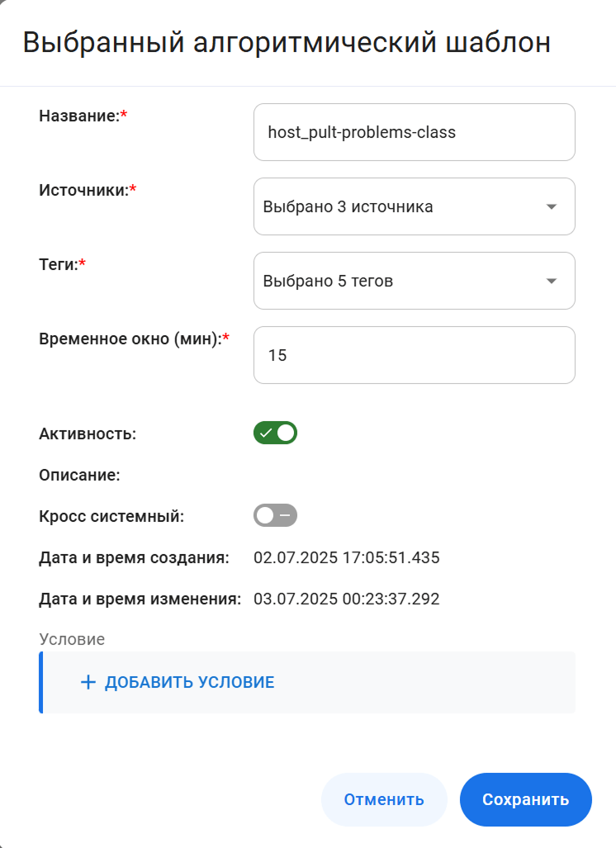Click the Отменить button
The width and height of the screenshot is (616, 848).
point(384,799)
